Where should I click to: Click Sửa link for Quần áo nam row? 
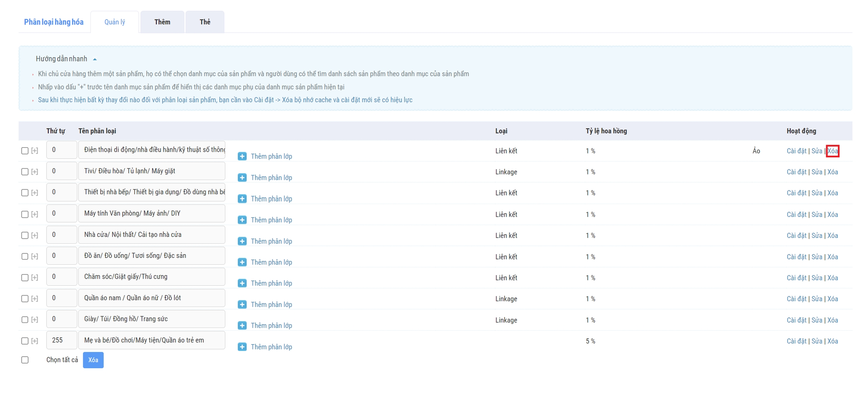pyautogui.click(x=816, y=299)
